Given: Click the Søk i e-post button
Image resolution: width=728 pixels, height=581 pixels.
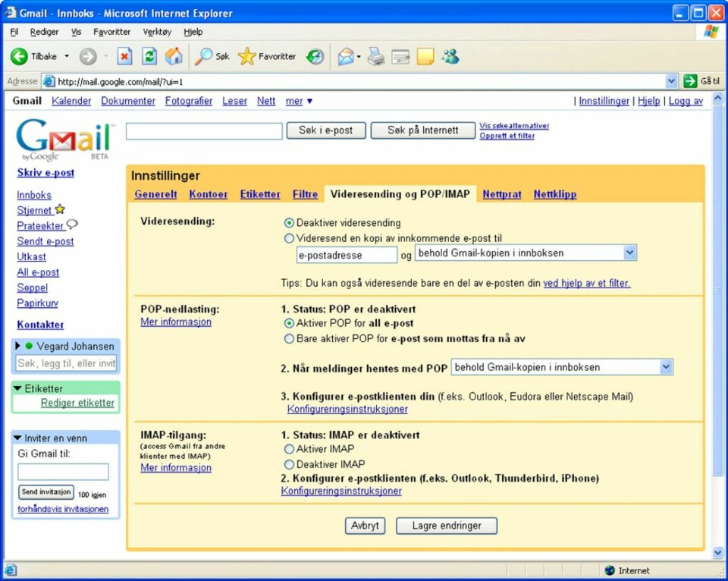Looking at the screenshot, I should (x=326, y=130).
